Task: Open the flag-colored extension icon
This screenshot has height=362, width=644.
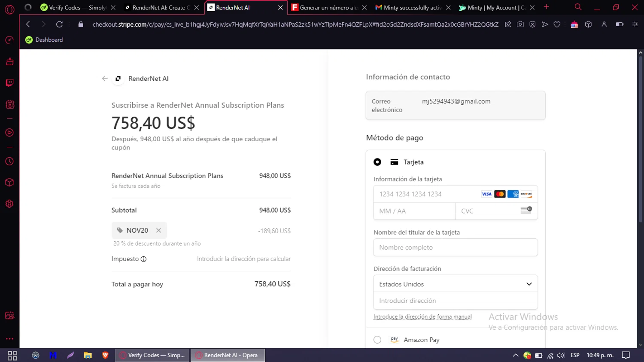Action: (x=574, y=24)
